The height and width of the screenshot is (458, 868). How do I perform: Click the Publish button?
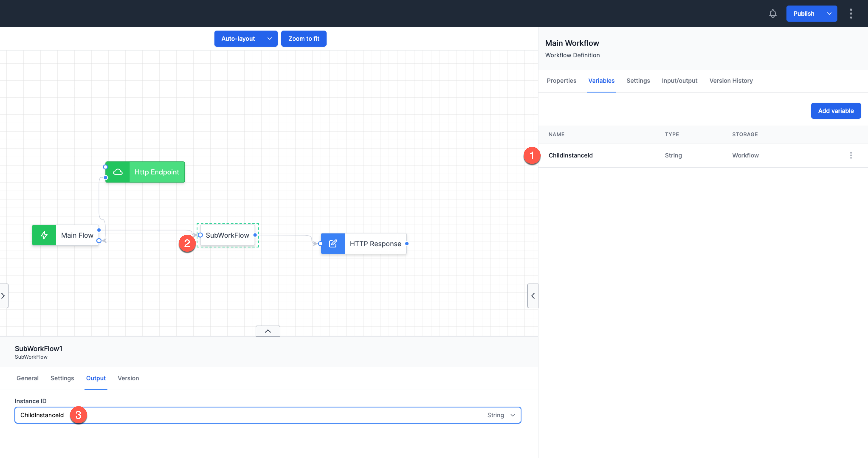point(804,13)
